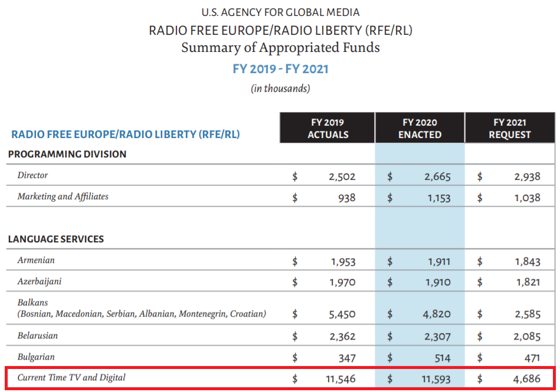Select Director FY 2019 value 2,502
The height and width of the screenshot is (392, 560).
342,177
